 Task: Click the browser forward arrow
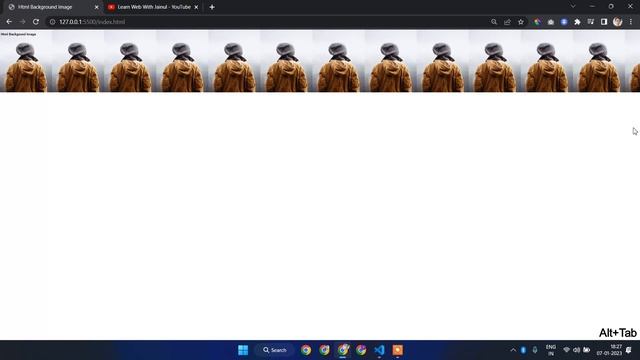click(x=22, y=22)
